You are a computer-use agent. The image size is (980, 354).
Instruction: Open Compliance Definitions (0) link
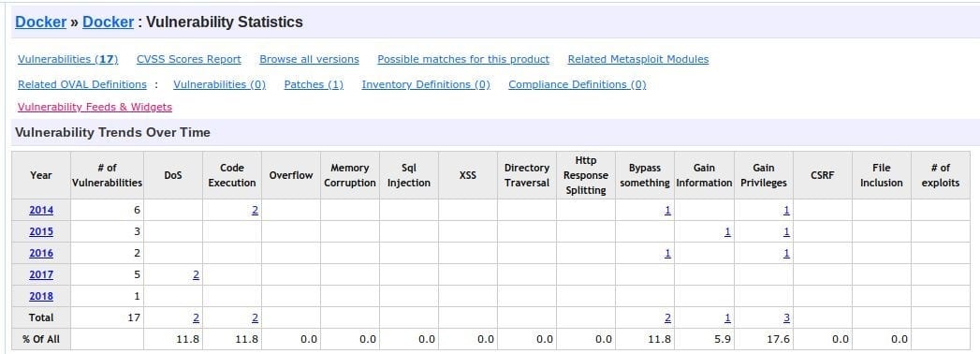(577, 84)
